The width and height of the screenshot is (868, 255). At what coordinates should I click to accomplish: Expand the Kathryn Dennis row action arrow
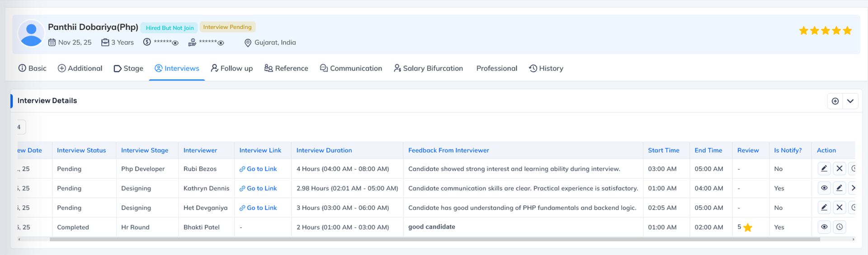(x=853, y=188)
